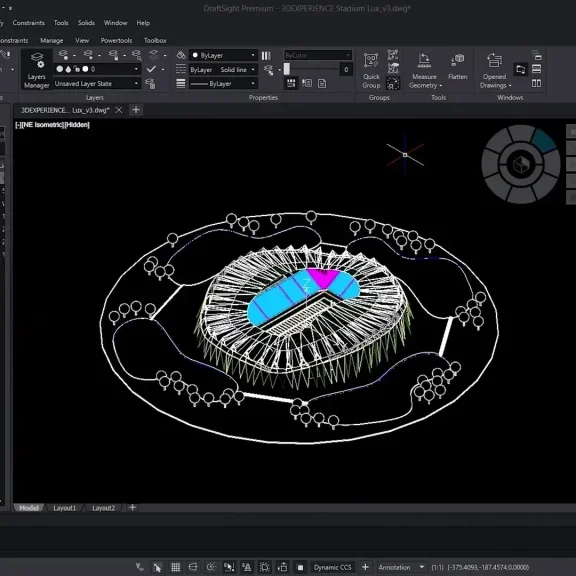Screen dimensions: 576x576
Task: Click the Hidden visual style label
Action: (77, 125)
